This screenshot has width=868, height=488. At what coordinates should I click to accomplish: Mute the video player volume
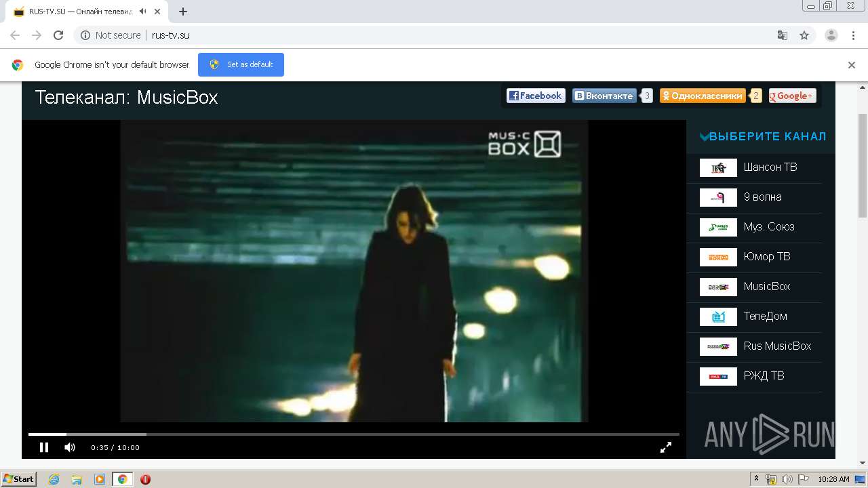click(70, 447)
